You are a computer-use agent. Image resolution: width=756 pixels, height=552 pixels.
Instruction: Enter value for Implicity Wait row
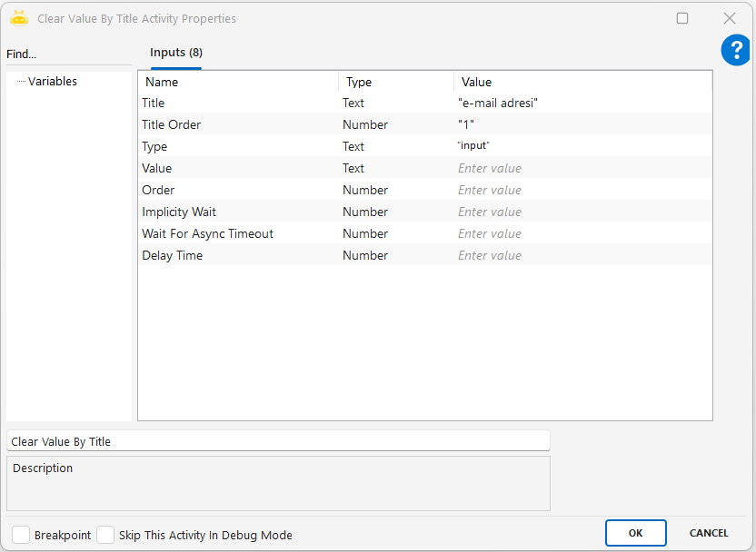pyautogui.click(x=582, y=212)
